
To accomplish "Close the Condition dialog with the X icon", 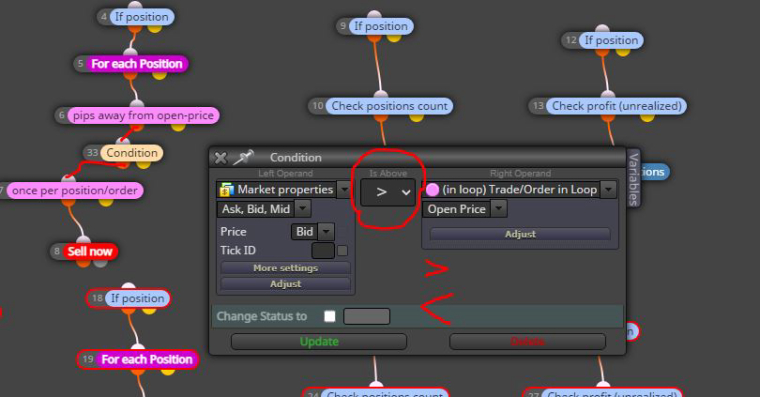I will 221,158.
